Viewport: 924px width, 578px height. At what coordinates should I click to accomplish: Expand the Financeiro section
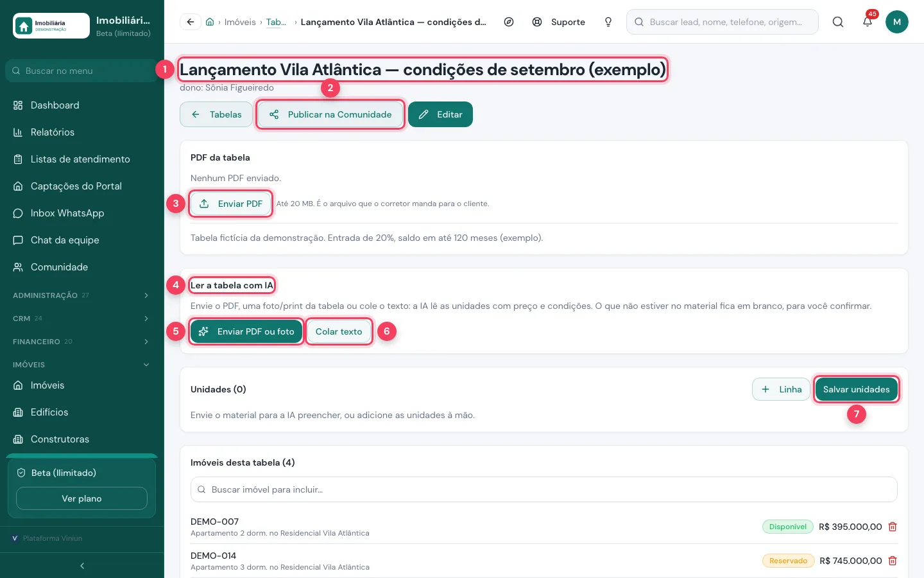pyautogui.click(x=82, y=342)
